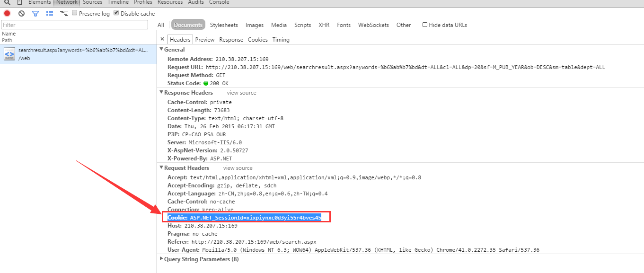Click the Date header value
Image resolution: width=644 pixels, height=273 pixels.
coord(229,126)
